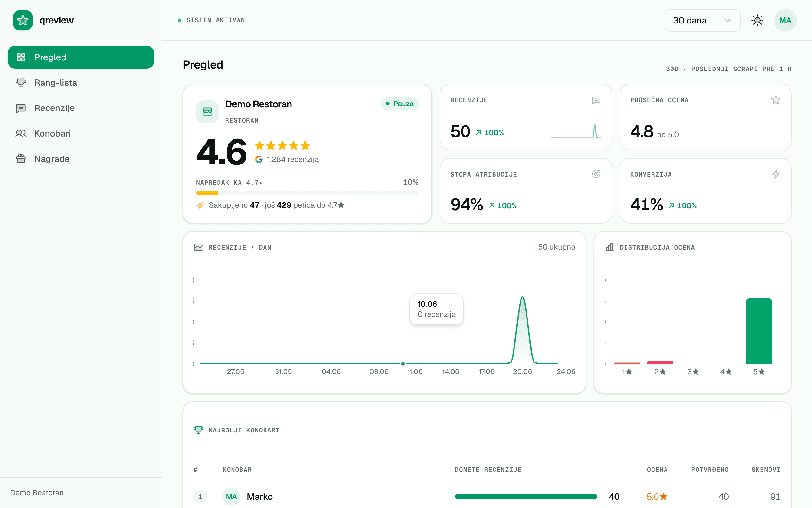Viewport: 812px width, 508px height.
Task: Click the Donete recenzije column header
Action: pyautogui.click(x=488, y=470)
